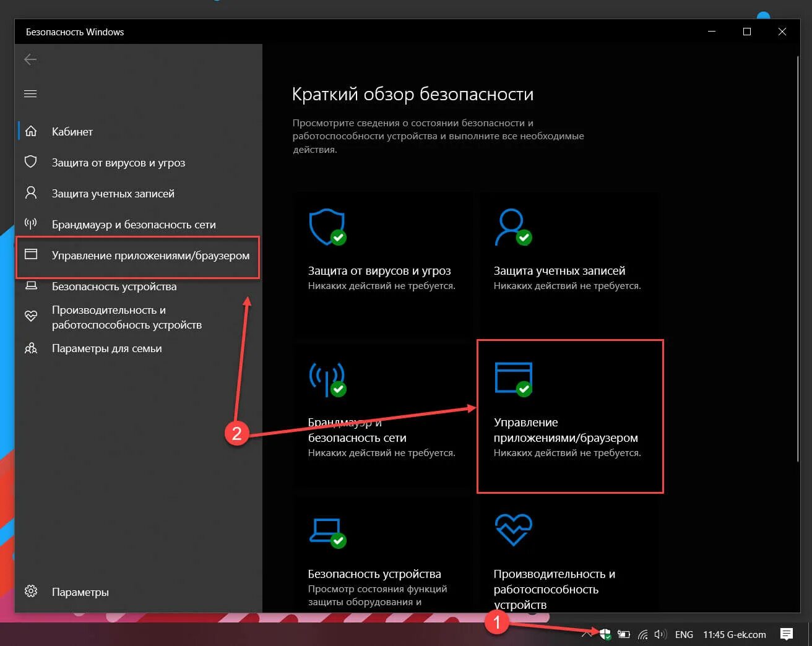The height and width of the screenshot is (646, 812).
Task: Go back using the arrow in sidebar
Action: [30, 59]
